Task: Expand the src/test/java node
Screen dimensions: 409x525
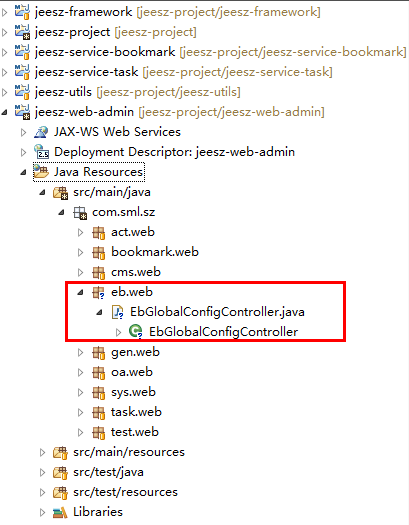Action: tap(42, 472)
